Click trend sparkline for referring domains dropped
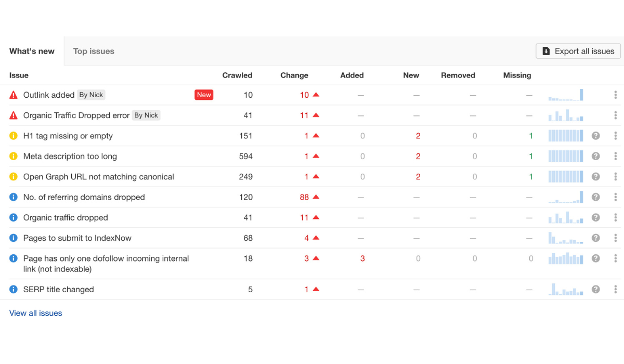Screen dimensions: 624x364 [x=566, y=197]
